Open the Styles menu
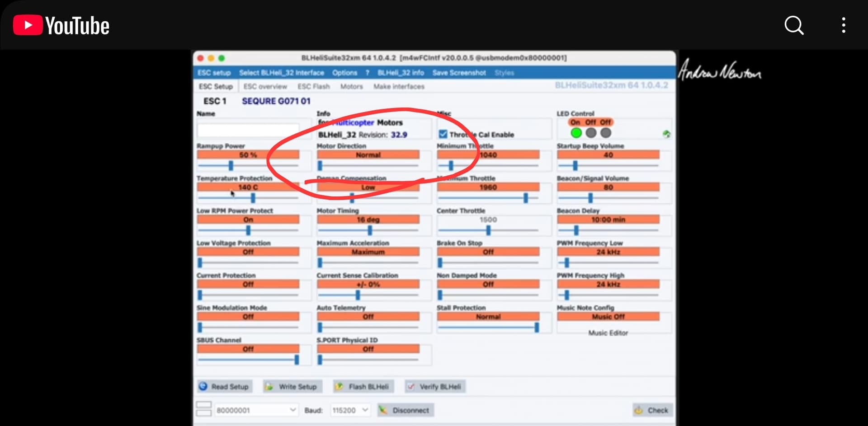868x426 pixels. 504,73
